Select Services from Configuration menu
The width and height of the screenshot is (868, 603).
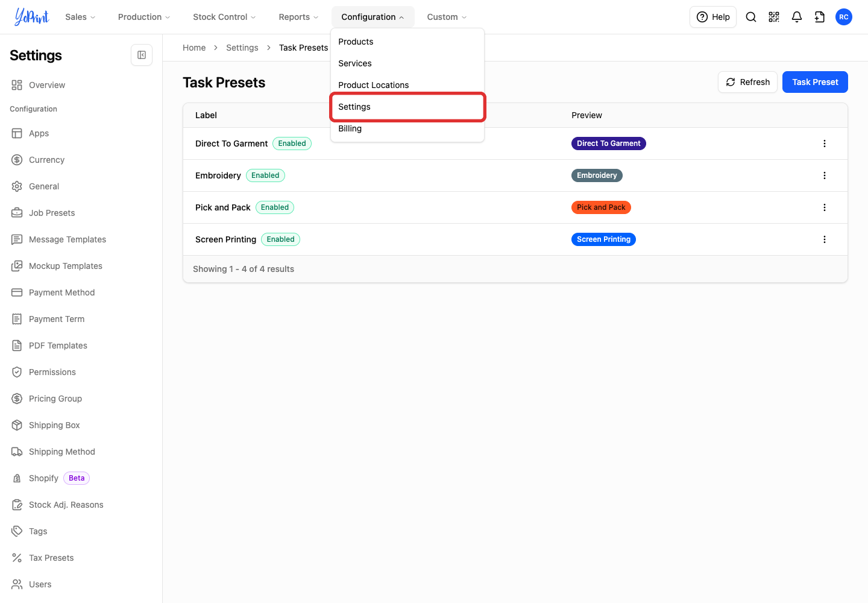[x=407, y=63]
